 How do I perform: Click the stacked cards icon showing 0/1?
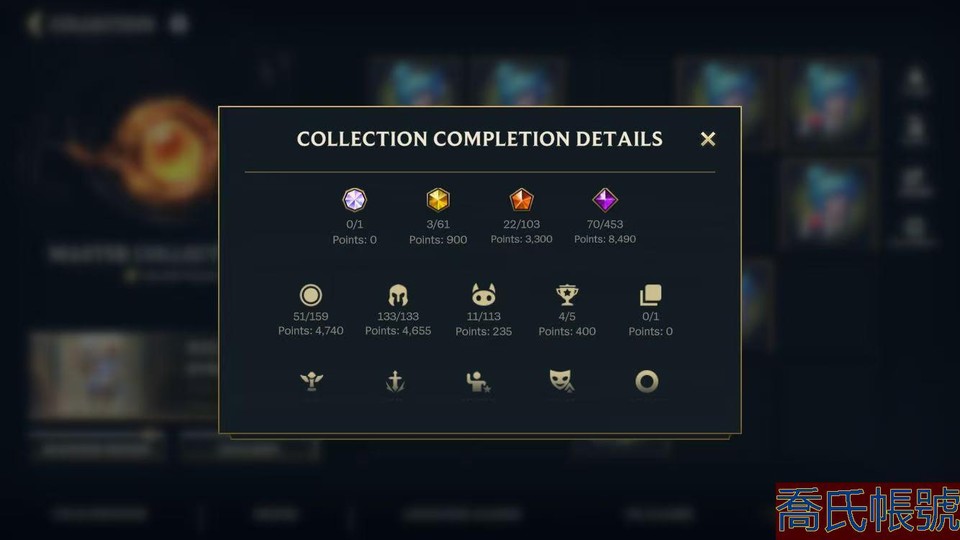pos(650,295)
